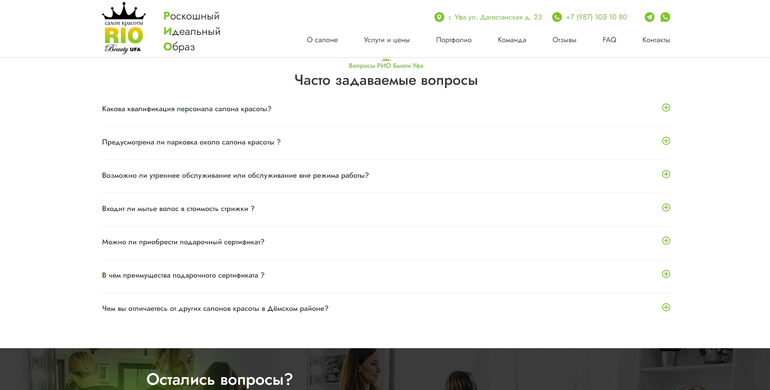Image resolution: width=770 pixels, height=390 pixels.
Task: Select FAQ in the navigation
Action: pyautogui.click(x=609, y=40)
